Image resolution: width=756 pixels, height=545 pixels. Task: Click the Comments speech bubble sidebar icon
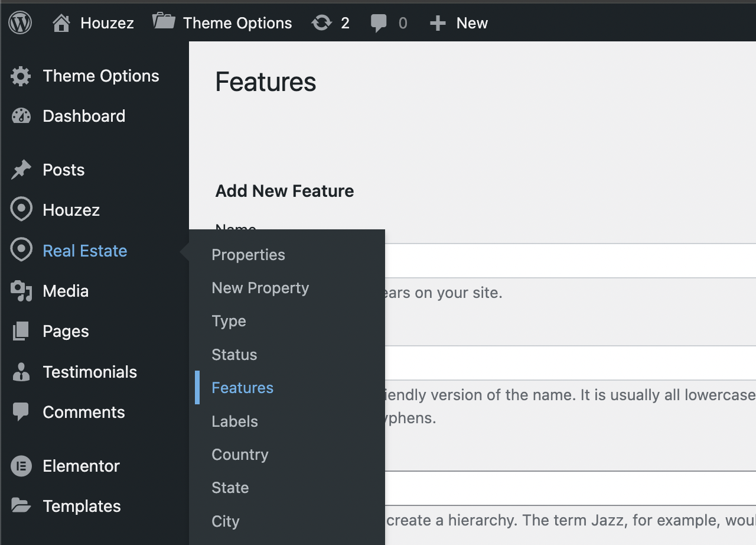(21, 412)
